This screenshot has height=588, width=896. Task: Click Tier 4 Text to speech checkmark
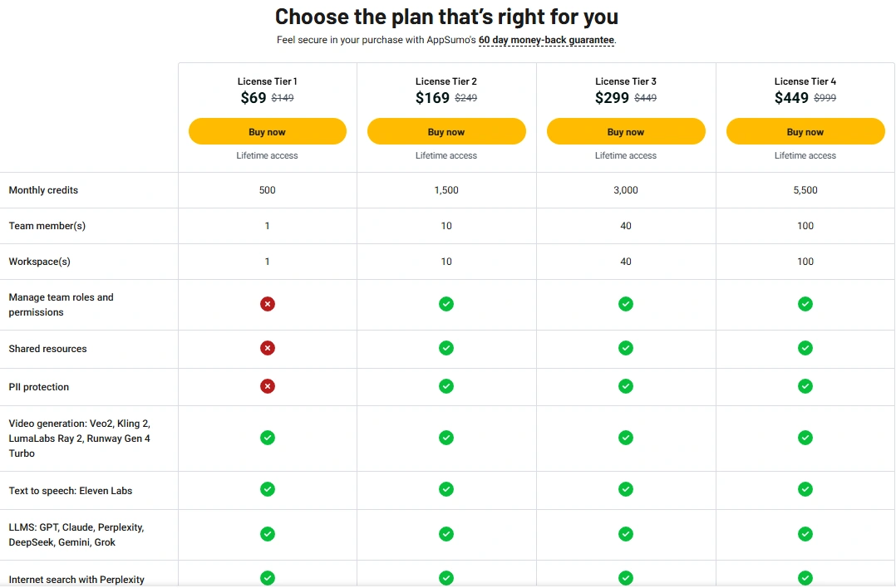point(805,489)
